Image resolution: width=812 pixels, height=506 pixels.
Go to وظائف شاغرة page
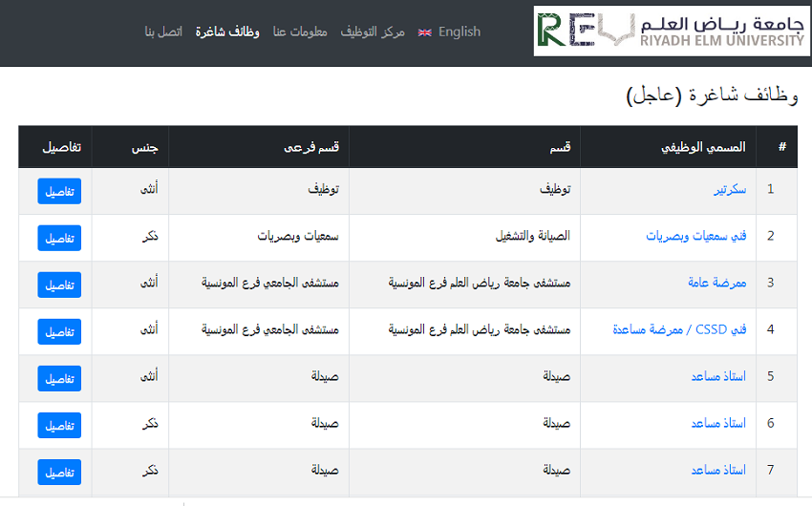227,32
